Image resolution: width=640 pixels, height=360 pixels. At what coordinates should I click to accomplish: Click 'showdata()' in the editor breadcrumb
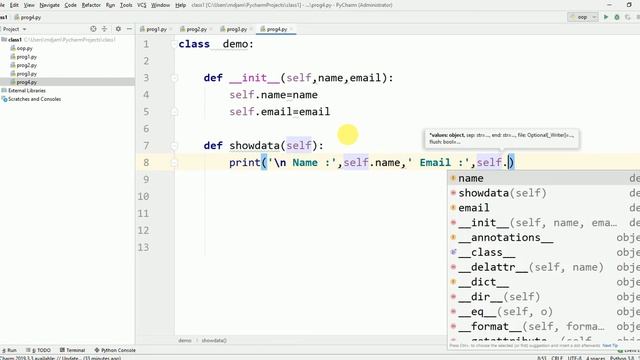(214, 340)
